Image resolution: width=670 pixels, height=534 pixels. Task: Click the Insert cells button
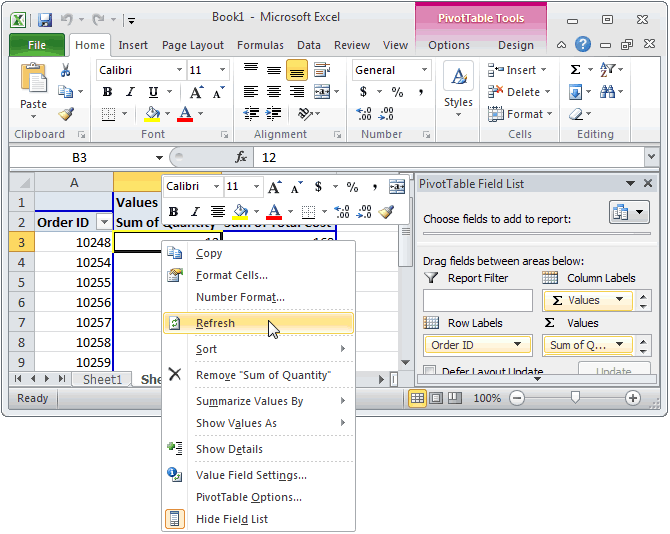pos(517,70)
